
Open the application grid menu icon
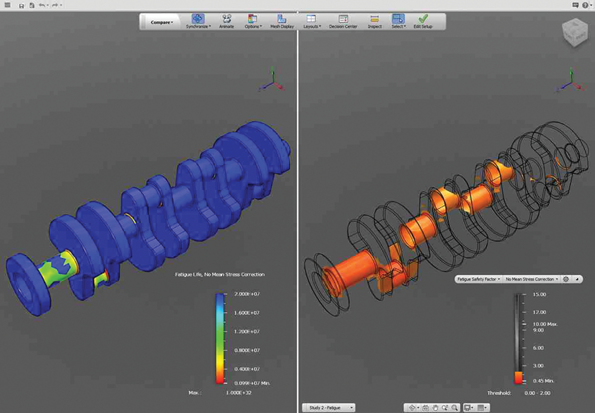(7, 5)
